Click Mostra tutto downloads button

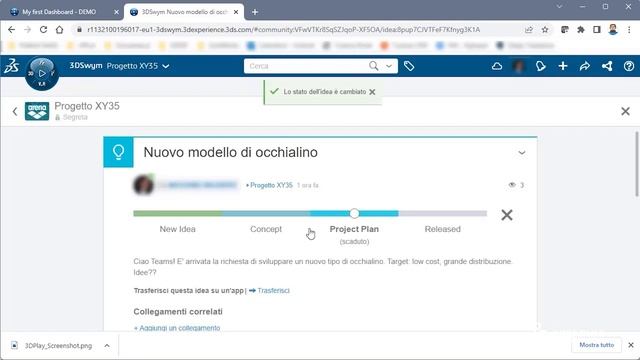coord(596,345)
